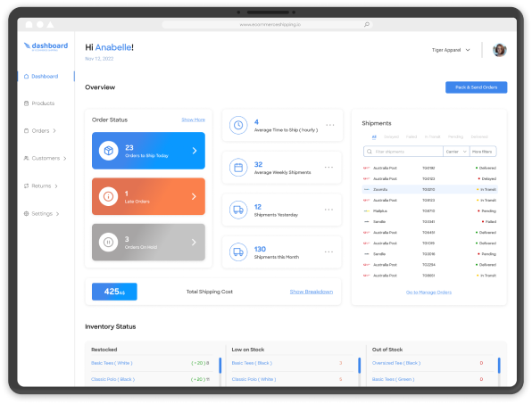Screen dimensions: 532x404
Task: Open the Show Breakdown link
Action: tap(312, 292)
